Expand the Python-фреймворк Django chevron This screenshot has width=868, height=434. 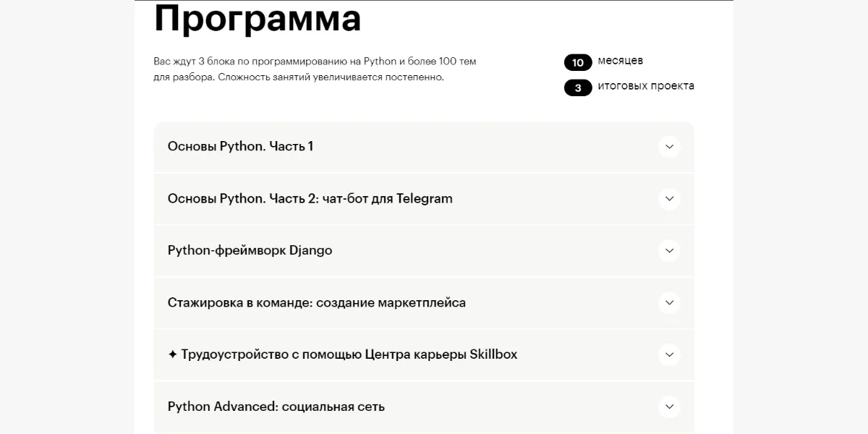click(669, 251)
